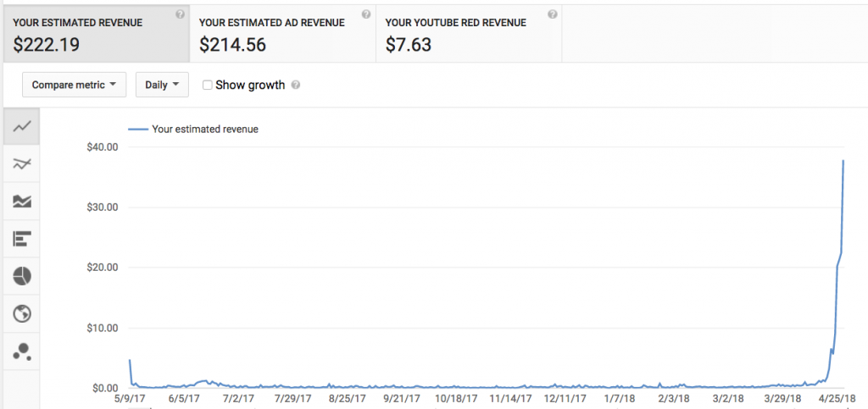Click help icon on ad revenue card
Screen dimensions: 868x409
click(365, 14)
